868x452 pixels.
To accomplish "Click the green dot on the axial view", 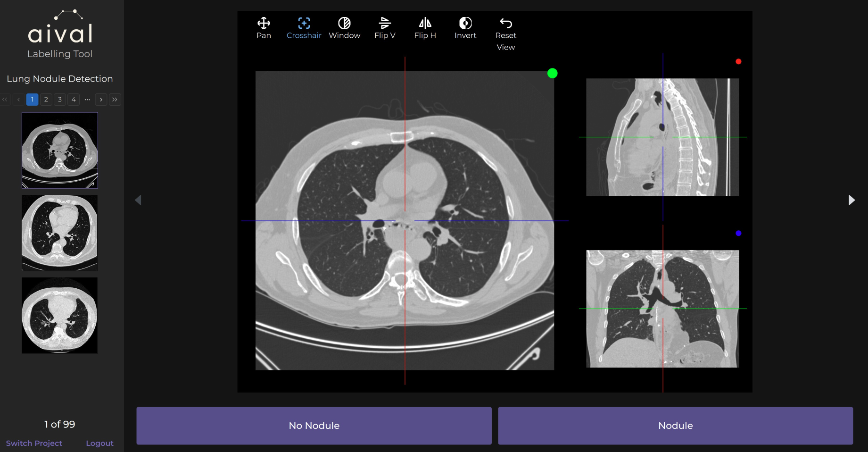I will coord(553,73).
